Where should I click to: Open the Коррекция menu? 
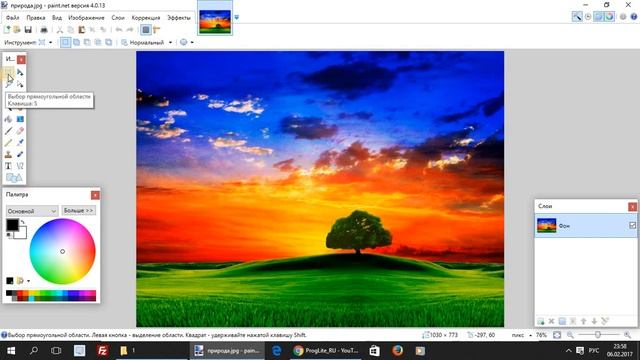(146, 18)
